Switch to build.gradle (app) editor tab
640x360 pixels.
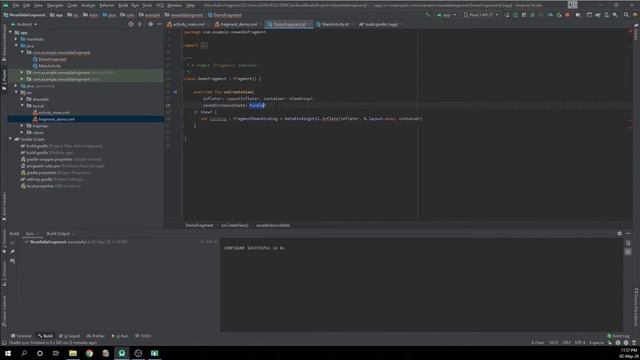[379, 24]
